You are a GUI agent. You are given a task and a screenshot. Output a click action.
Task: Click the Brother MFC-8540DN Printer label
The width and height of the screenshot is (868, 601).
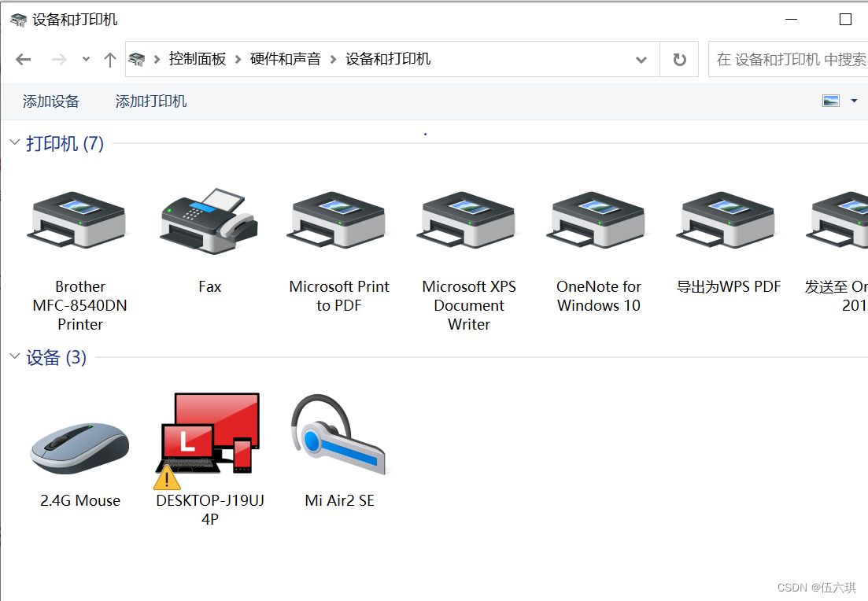(x=79, y=305)
